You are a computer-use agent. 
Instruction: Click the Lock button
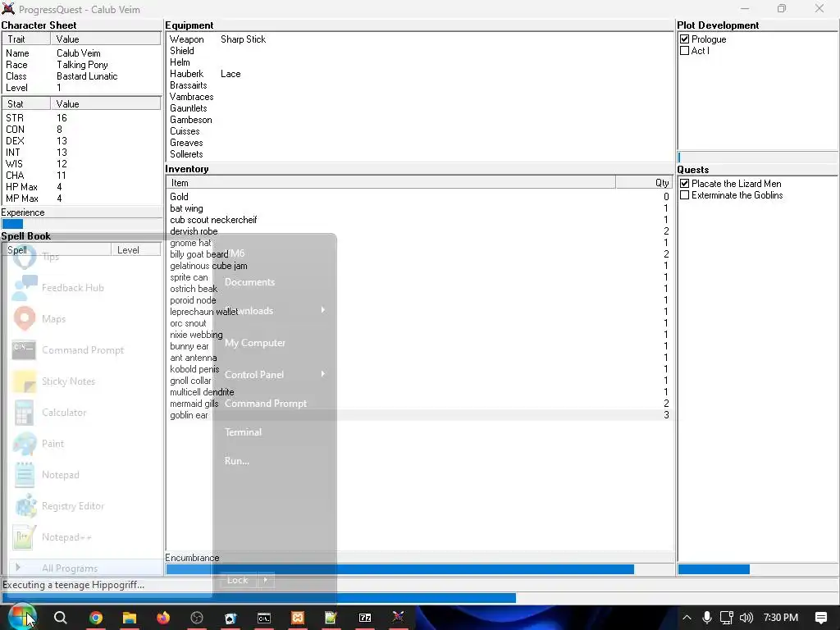pyautogui.click(x=237, y=580)
